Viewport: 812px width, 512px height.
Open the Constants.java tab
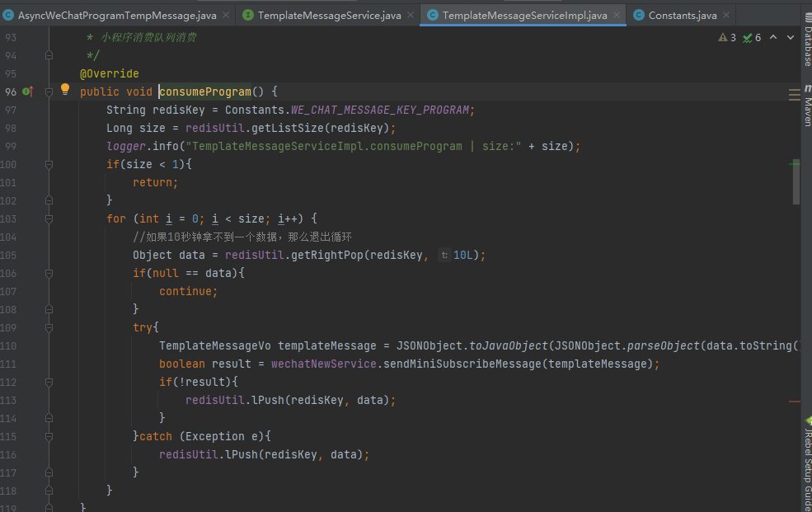683,16
